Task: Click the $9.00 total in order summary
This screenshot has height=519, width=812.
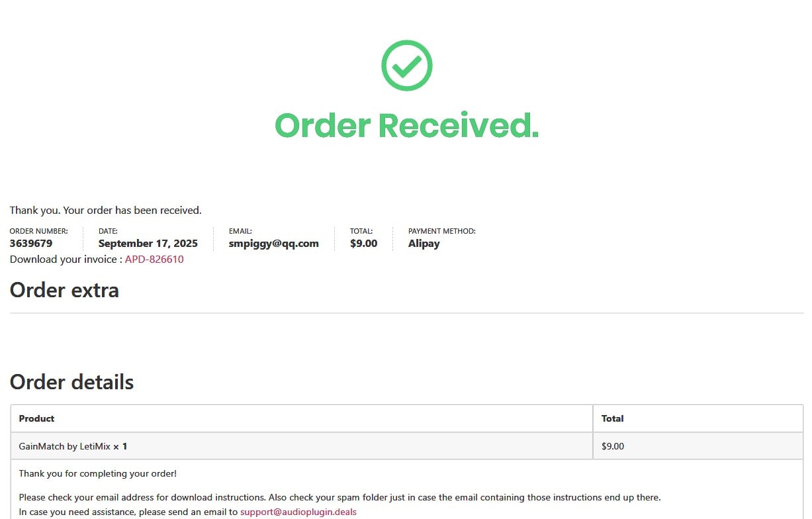Action: (x=363, y=243)
